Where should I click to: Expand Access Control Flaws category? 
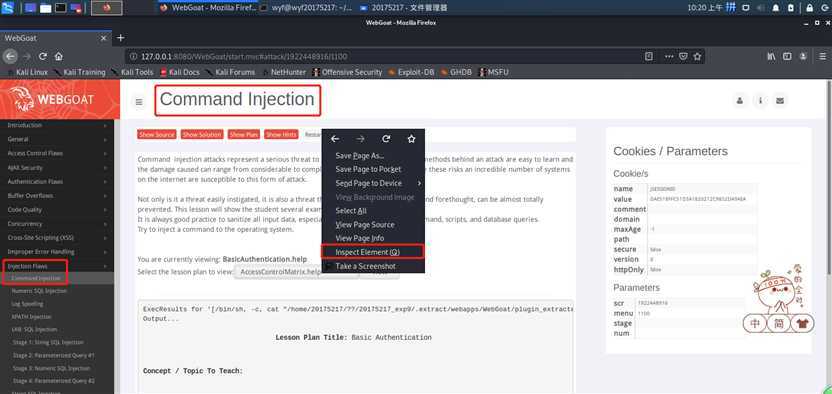57,153
